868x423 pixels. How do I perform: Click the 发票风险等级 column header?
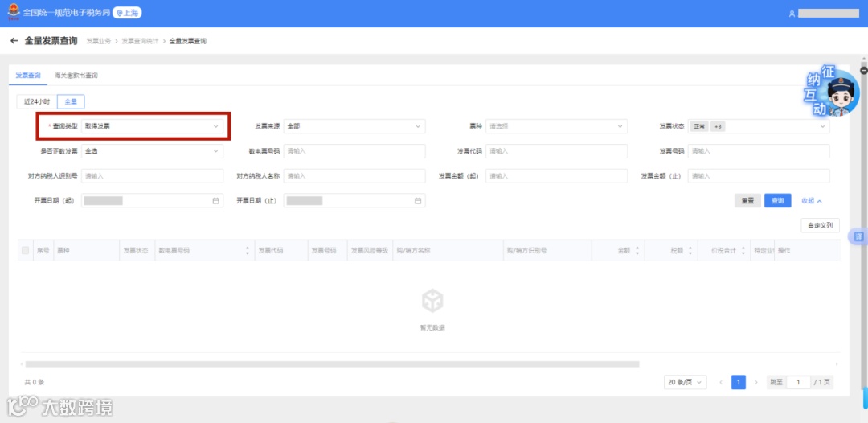tap(370, 251)
